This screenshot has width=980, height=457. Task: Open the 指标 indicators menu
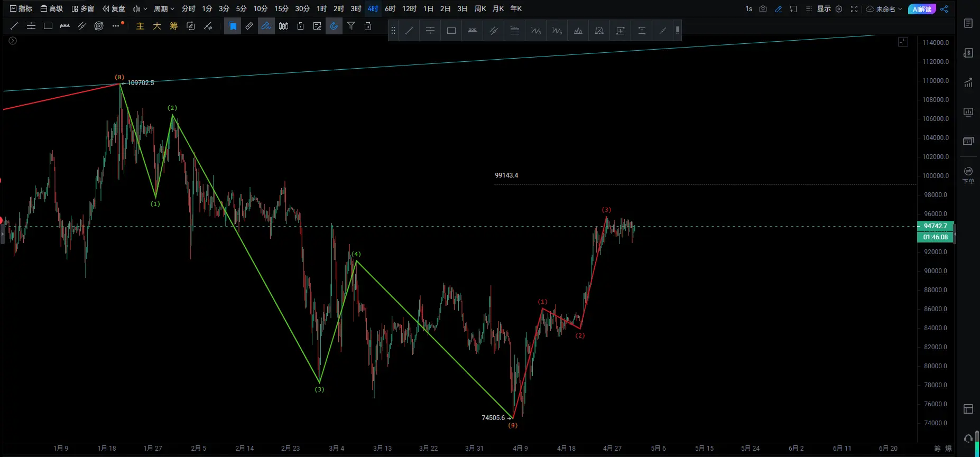pos(21,8)
